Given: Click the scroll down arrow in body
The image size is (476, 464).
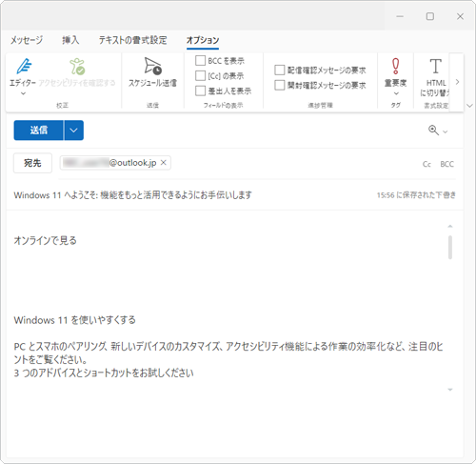Looking at the screenshot, I should pyautogui.click(x=450, y=390).
